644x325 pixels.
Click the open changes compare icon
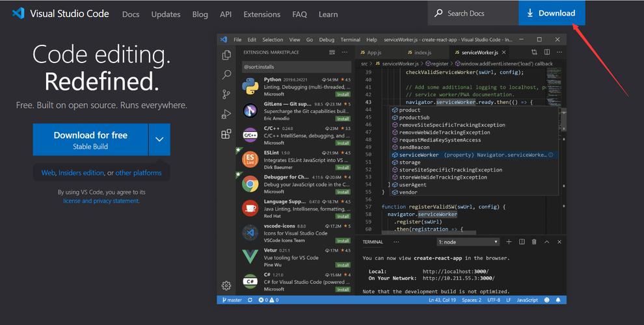tap(534, 52)
